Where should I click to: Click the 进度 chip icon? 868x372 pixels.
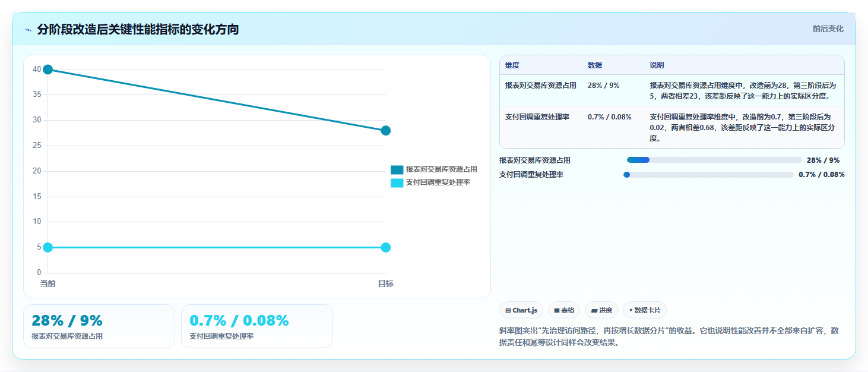pyautogui.click(x=594, y=310)
